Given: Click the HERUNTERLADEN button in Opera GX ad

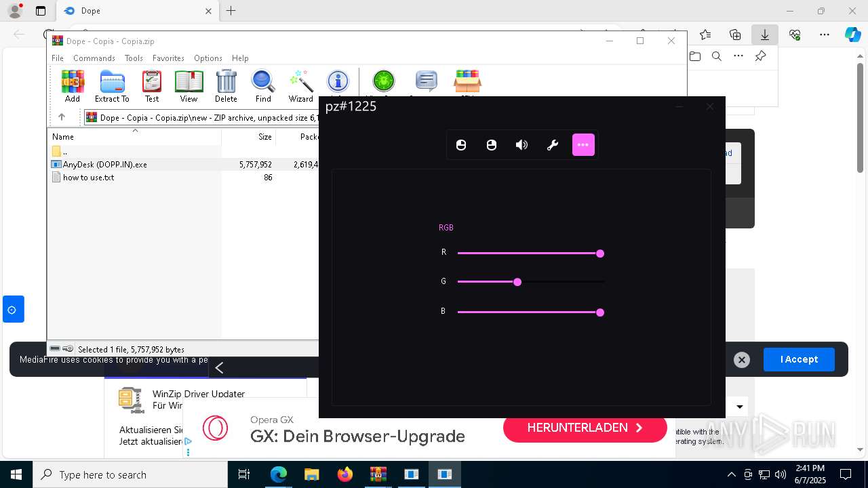Looking at the screenshot, I should [x=585, y=428].
